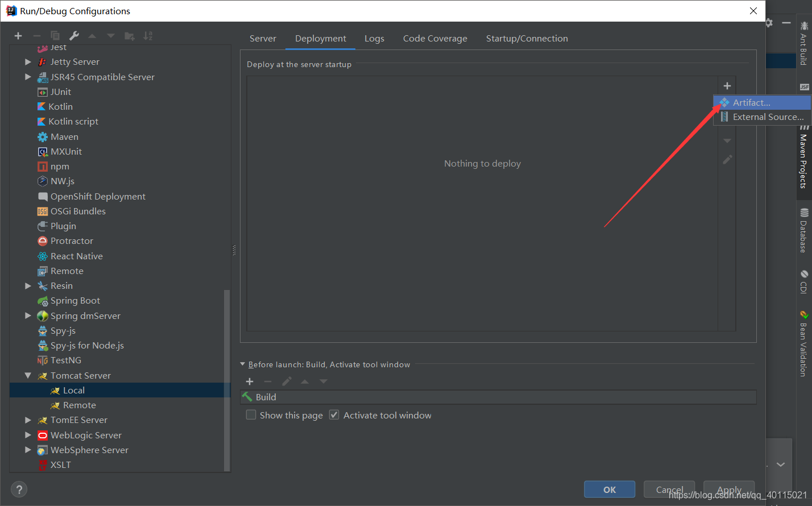Select the OSGi Bundles configuration type

pos(72,211)
